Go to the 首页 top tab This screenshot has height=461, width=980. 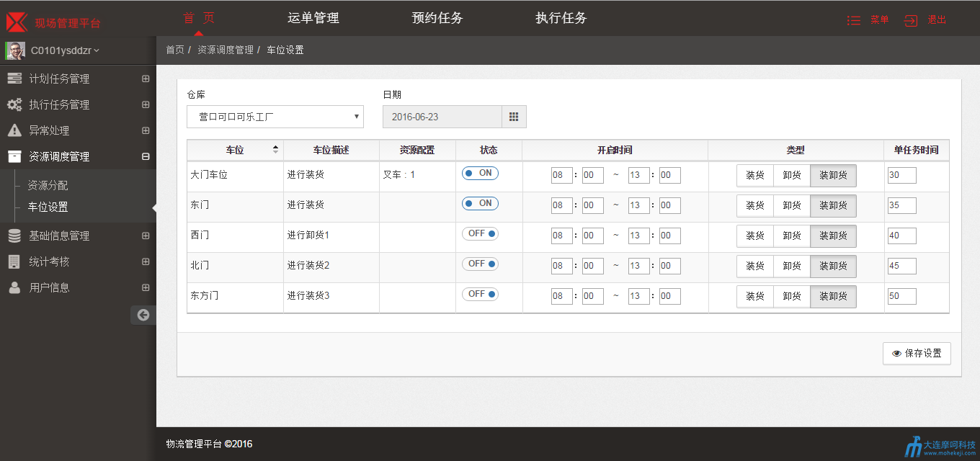pos(198,18)
